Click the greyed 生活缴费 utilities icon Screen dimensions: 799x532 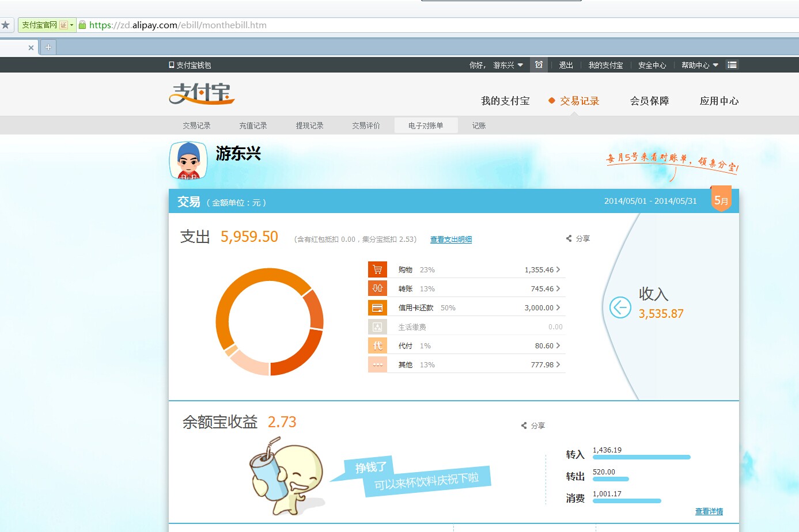[377, 326]
